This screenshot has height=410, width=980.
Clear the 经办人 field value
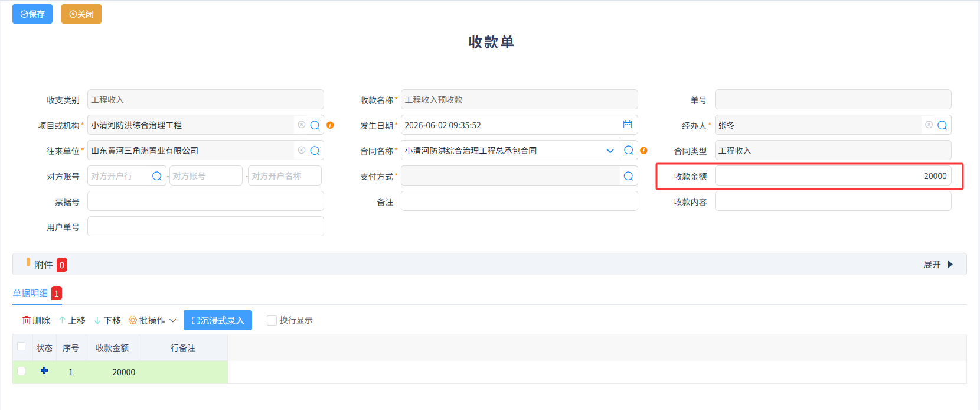click(x=929, y=125)
